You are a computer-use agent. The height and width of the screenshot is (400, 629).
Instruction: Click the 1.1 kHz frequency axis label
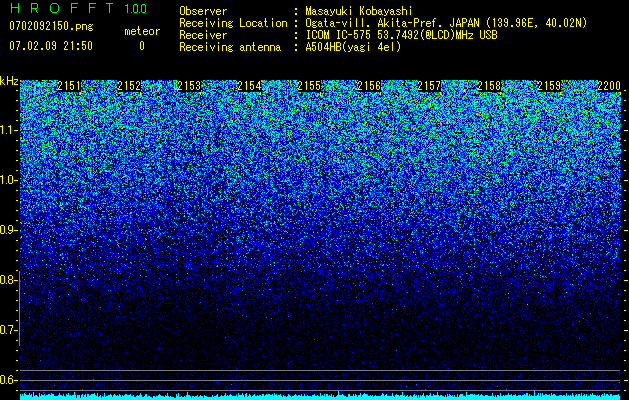point(8,130)
